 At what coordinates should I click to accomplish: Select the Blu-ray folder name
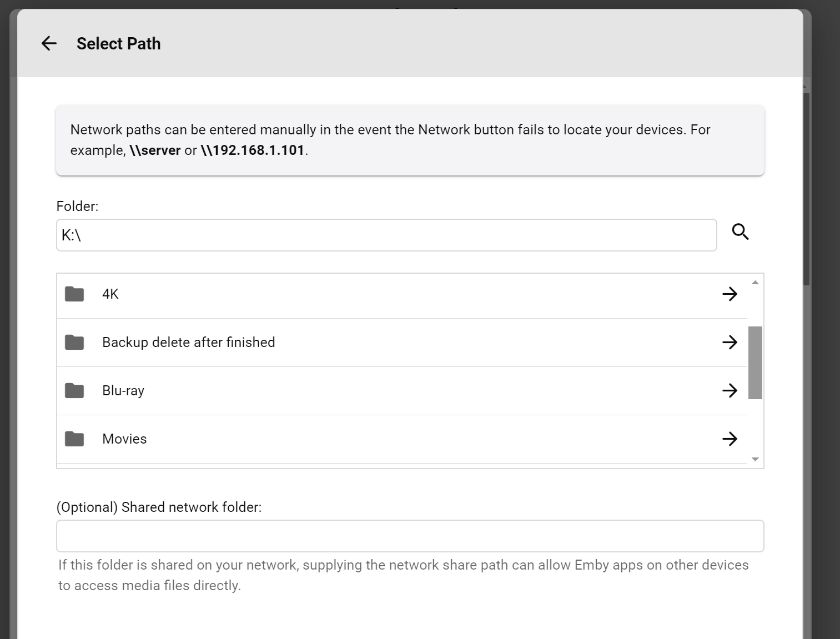123,391
